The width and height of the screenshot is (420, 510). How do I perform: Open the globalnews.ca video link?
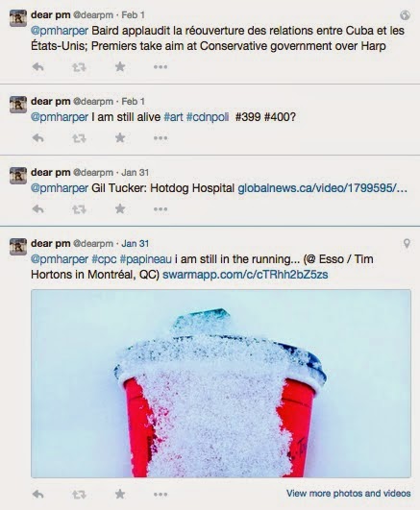click(x=322, y=188)
